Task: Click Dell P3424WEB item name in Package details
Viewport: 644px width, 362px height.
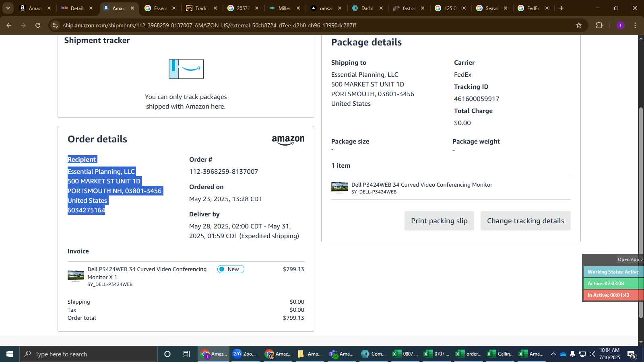Action: [422, 185]
